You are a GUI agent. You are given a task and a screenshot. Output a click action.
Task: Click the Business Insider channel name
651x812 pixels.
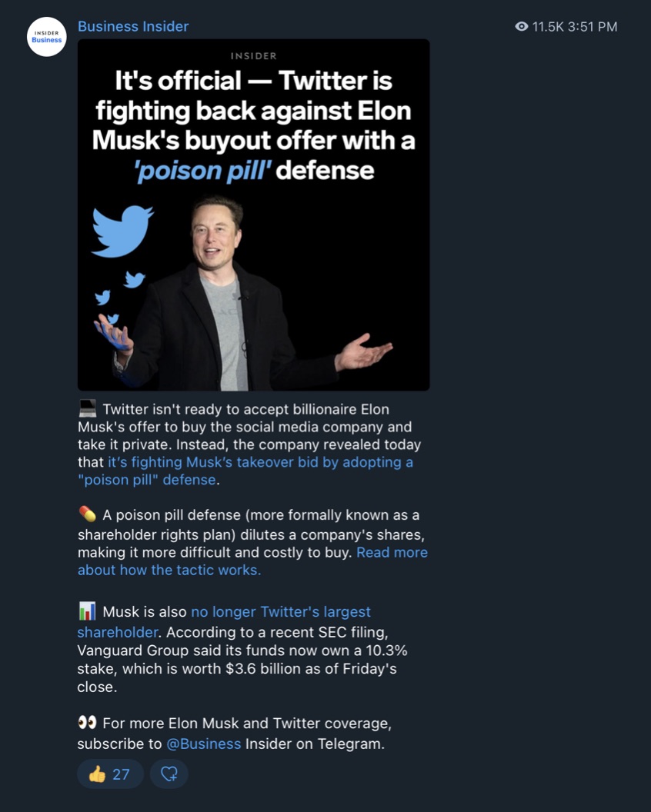pos(133,26)
